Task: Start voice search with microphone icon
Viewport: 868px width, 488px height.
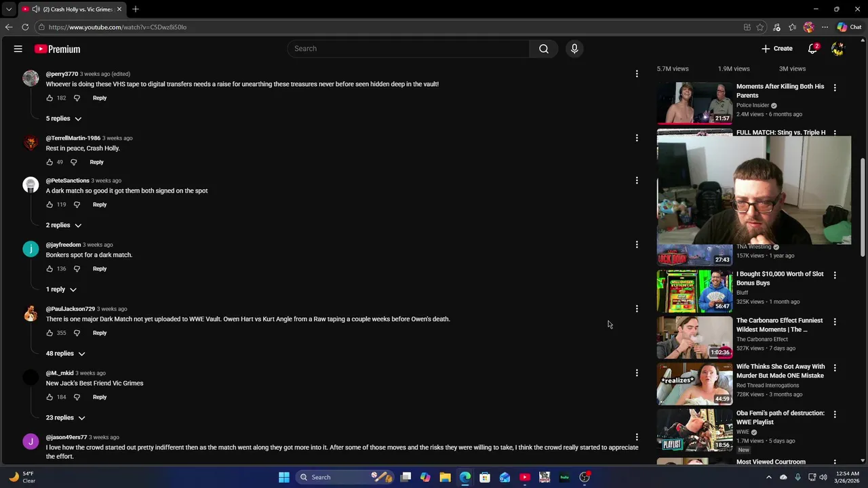Action: coord(574,49)
